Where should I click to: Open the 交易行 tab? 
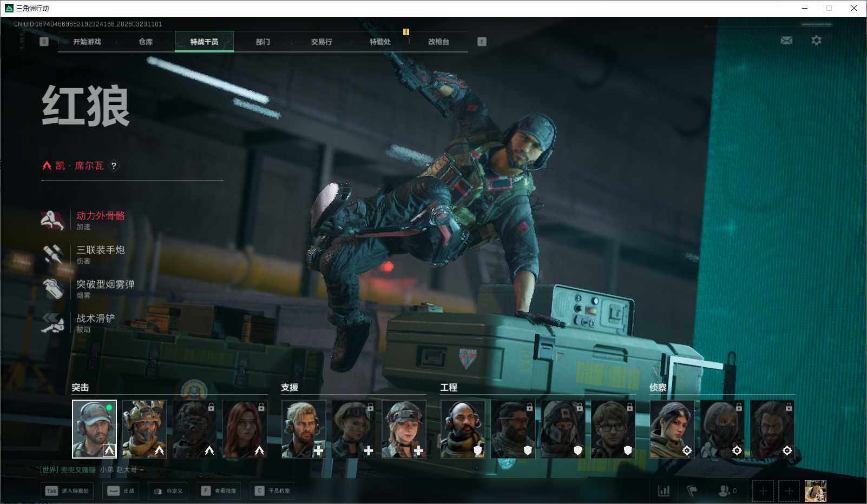click(321, 42)
